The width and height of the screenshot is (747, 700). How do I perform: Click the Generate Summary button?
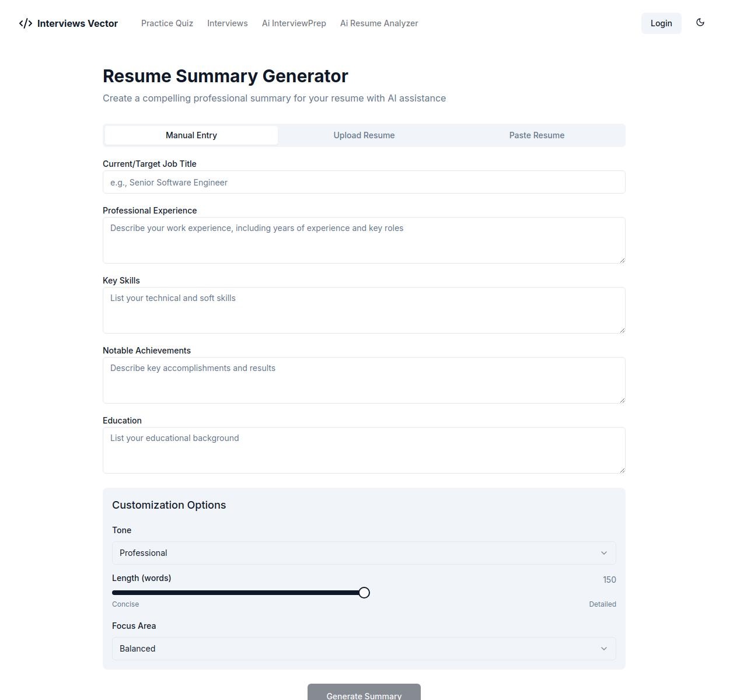[364, 693]
